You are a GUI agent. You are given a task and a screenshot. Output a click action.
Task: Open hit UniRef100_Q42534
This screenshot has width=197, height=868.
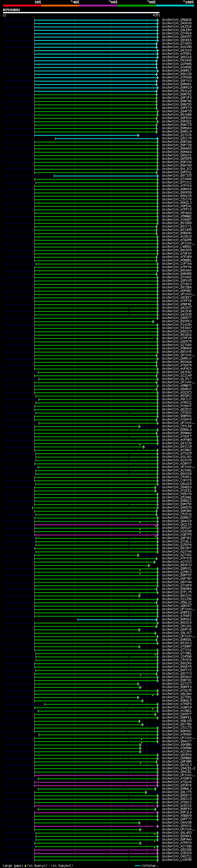[x=177, y=26]
